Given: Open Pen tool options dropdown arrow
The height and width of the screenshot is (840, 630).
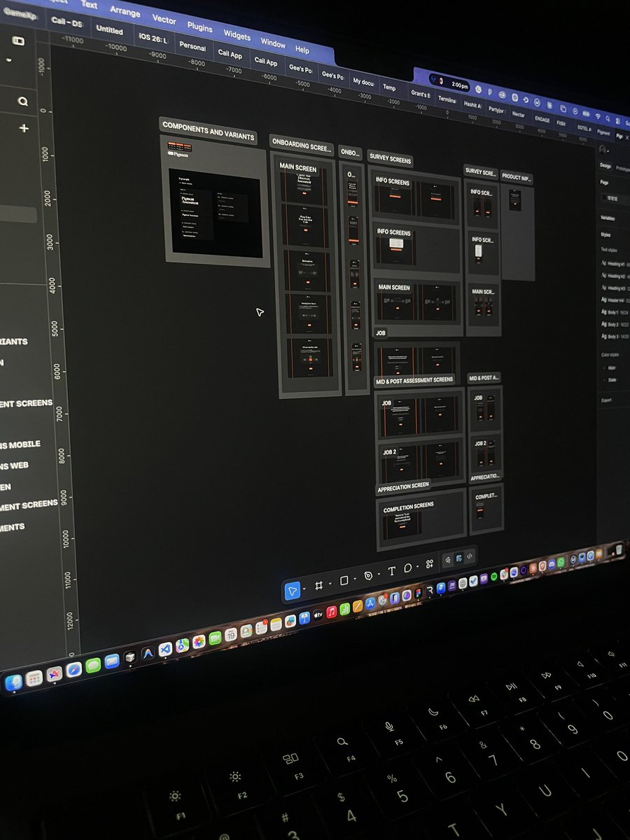Looking at the screenshot, I should pos(379,574).
